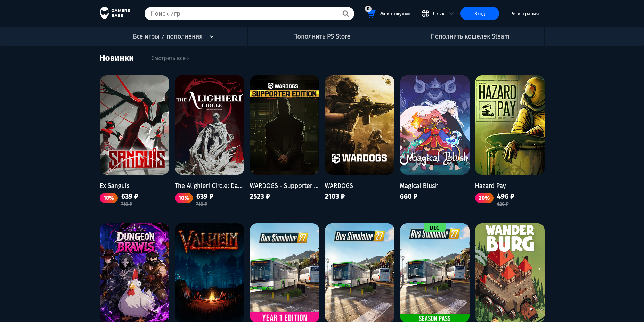644x322 pixels.
Task: Click Смотреть все link
Action: (x=170, y=58)
